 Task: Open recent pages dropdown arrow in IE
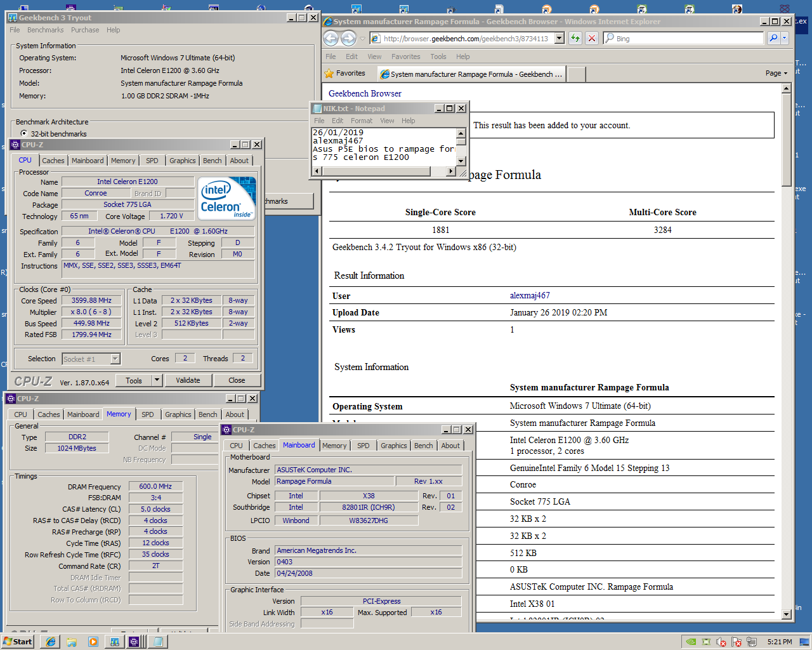[x=363, y=39]
